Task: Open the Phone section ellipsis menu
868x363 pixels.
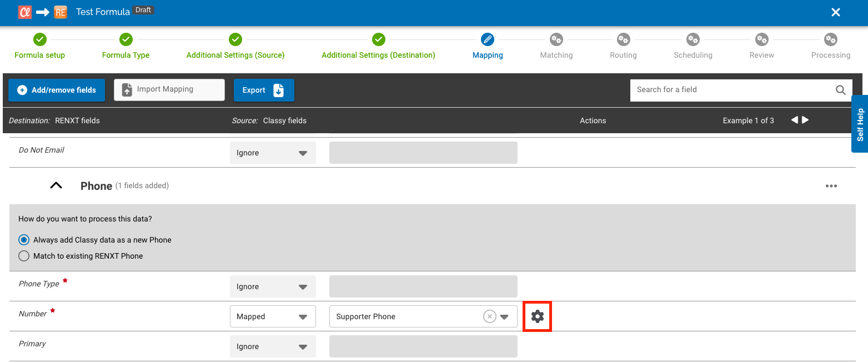Action: click(x=831, y=185)
